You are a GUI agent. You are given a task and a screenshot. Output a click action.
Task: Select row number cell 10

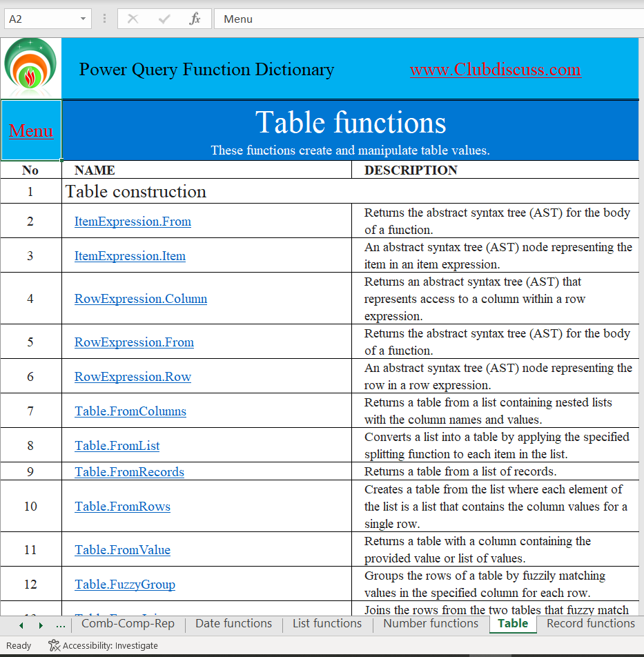30,506
